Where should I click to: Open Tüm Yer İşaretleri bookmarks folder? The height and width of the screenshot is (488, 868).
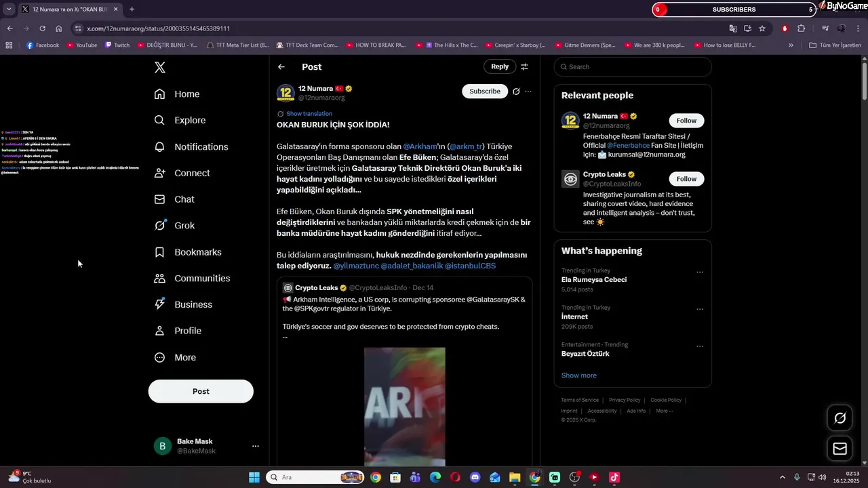pos(835,45)
